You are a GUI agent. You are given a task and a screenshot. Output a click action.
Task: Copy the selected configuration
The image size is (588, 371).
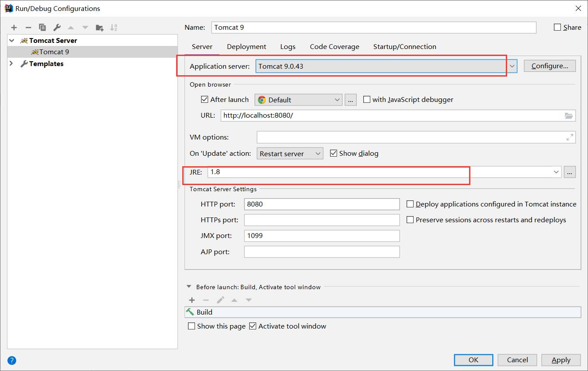[42, 28]
